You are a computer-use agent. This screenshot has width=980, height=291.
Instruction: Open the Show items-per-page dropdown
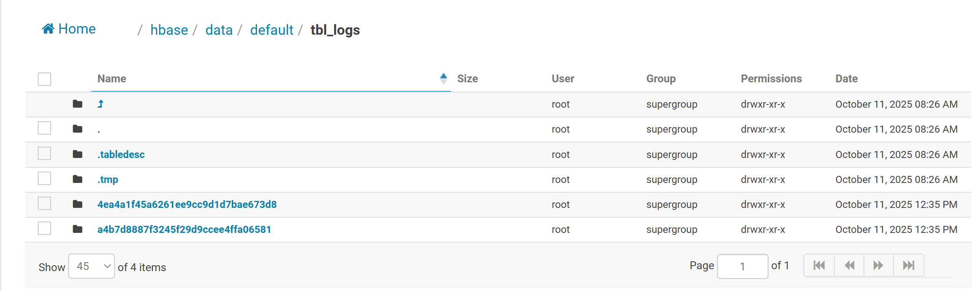pos(92,266)
